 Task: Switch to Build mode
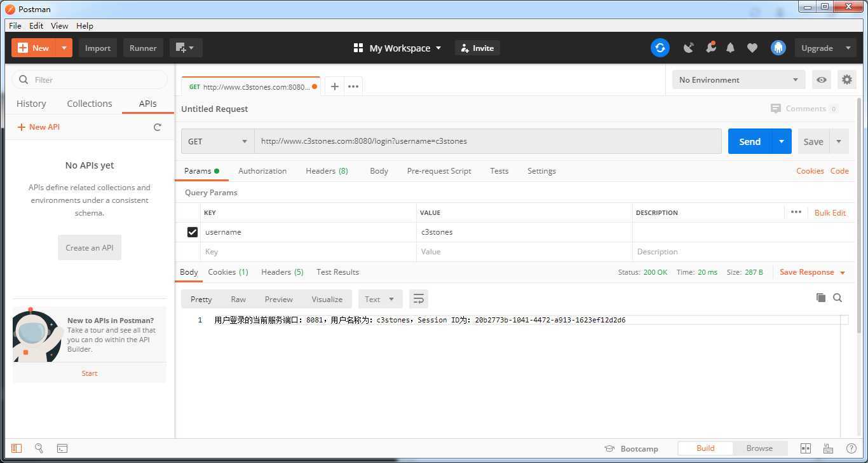pos(705,448)
